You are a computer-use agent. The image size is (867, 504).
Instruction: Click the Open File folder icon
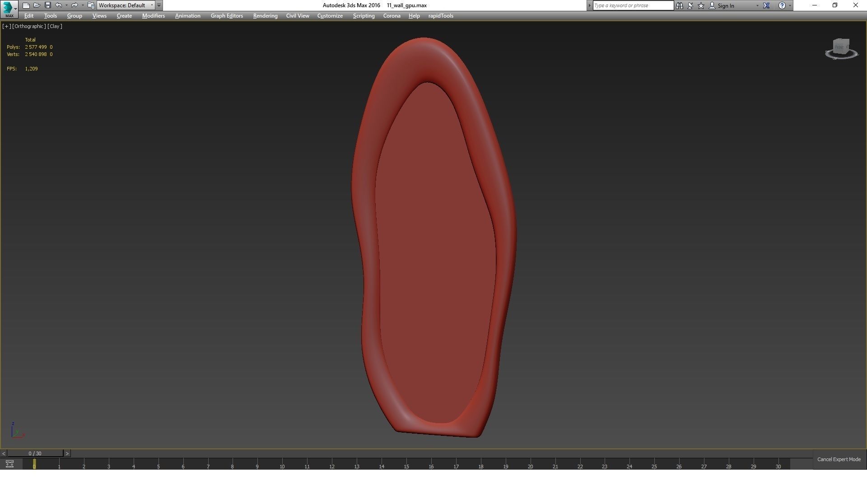[x=37, y=5]
